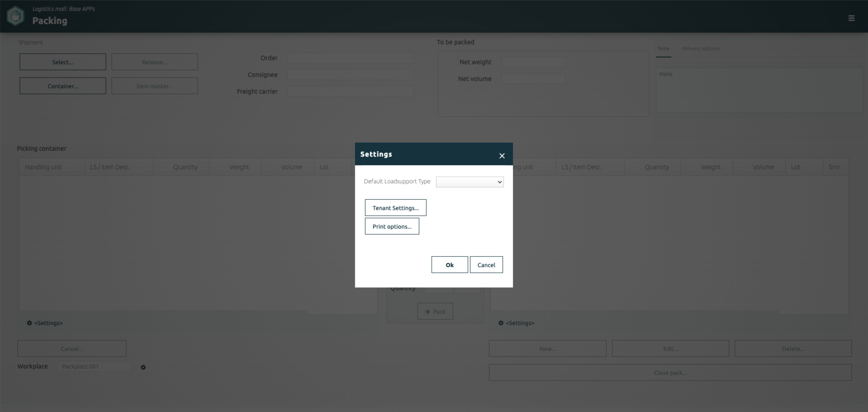Click the Select... shipment button
Viewport: 868px width, 412px height.
[x=63, y=62]
